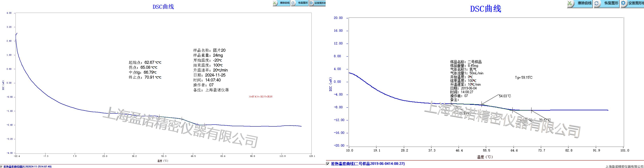Click gear settings icon in right chart's toolbar
The height and width of the screenshot is (168, 644).
coord(624,4)
